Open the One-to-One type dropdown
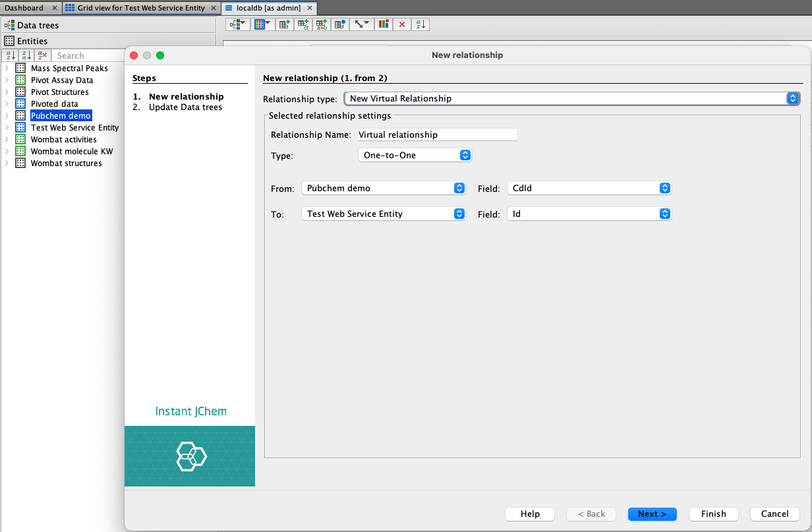Screen dimensions: 812x532 [x=415, y=155]
